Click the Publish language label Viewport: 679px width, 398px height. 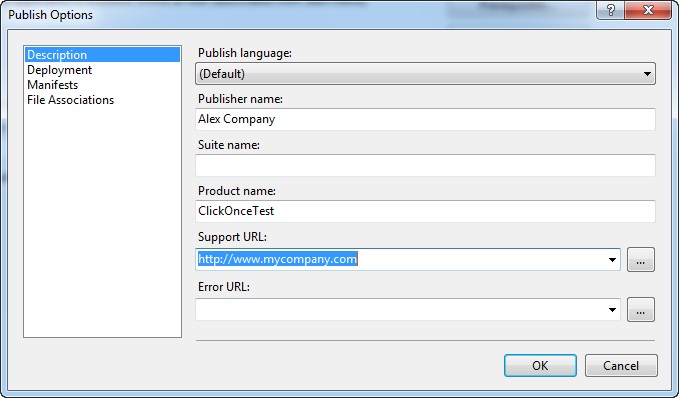coord(245,53)
